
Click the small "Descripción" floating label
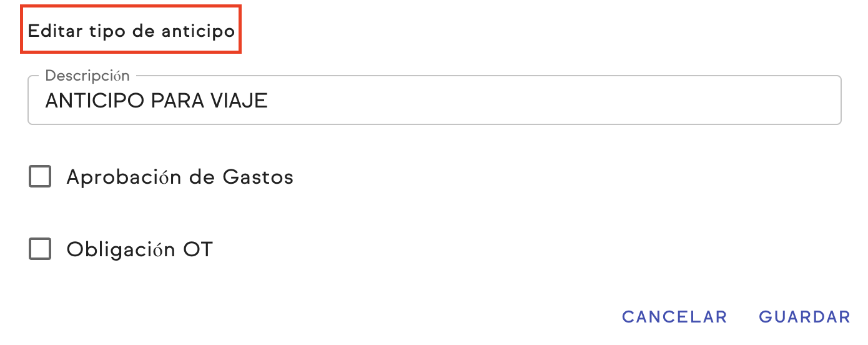(87, 76)
